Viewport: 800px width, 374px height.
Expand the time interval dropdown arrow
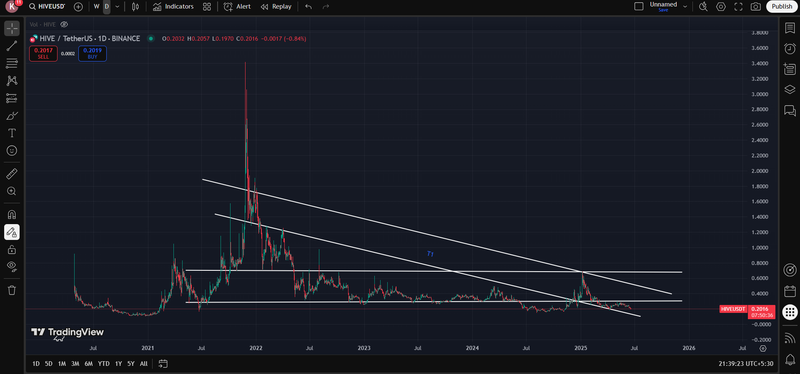point(117,7)
